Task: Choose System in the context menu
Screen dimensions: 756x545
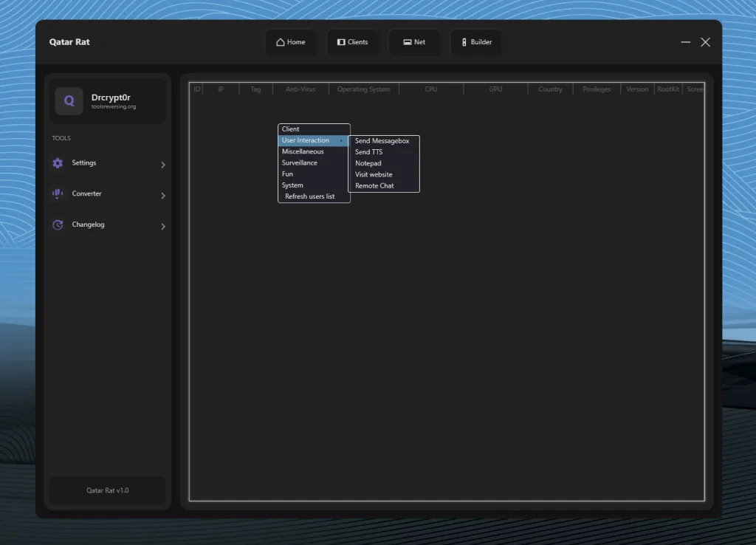Action: [292, 185]
